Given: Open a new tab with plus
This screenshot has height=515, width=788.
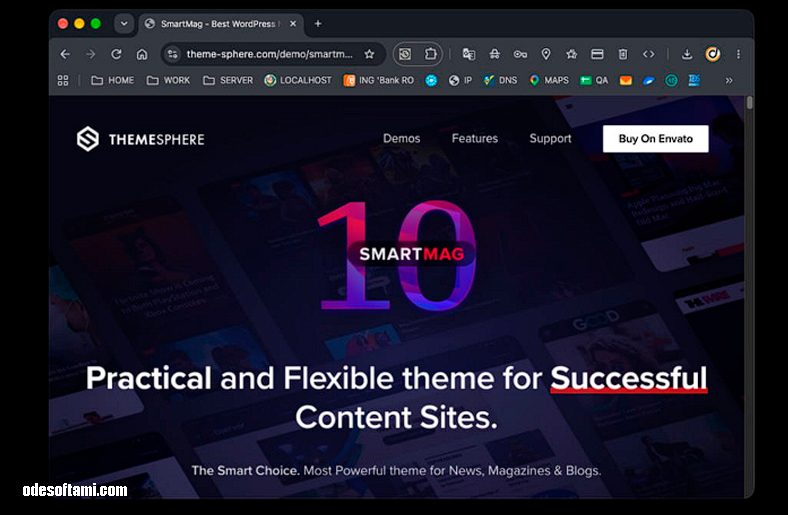Looking at the screenshot, I should [x=318, y=24].
